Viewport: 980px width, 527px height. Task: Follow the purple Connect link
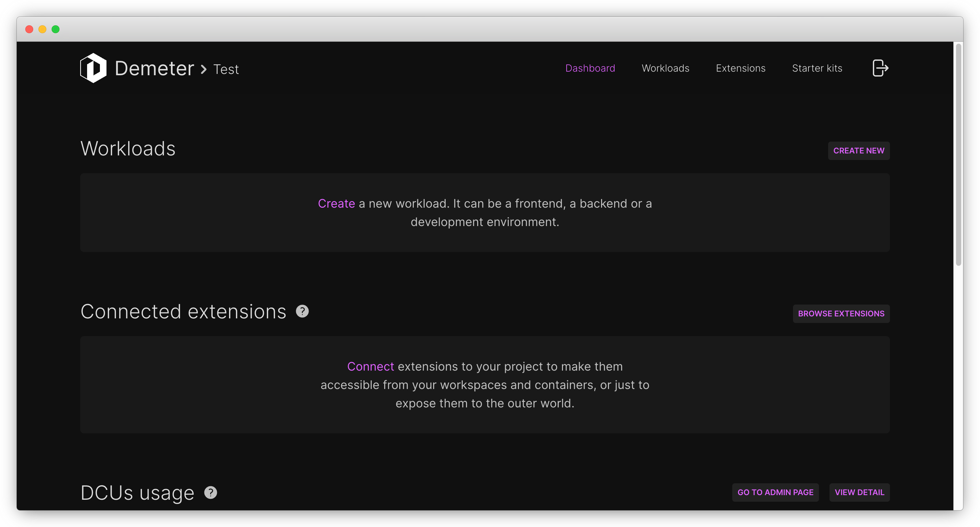pos(371,367)
